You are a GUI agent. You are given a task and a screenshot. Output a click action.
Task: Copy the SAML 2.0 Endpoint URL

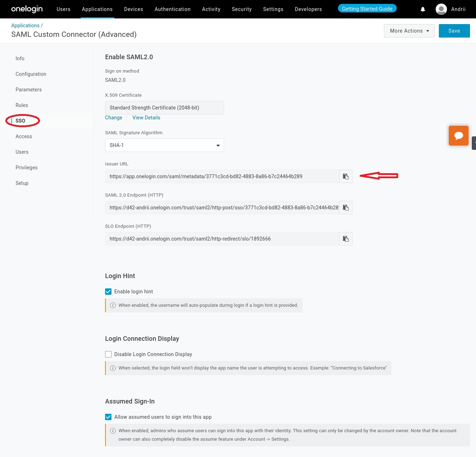click(x=346, y=208)
